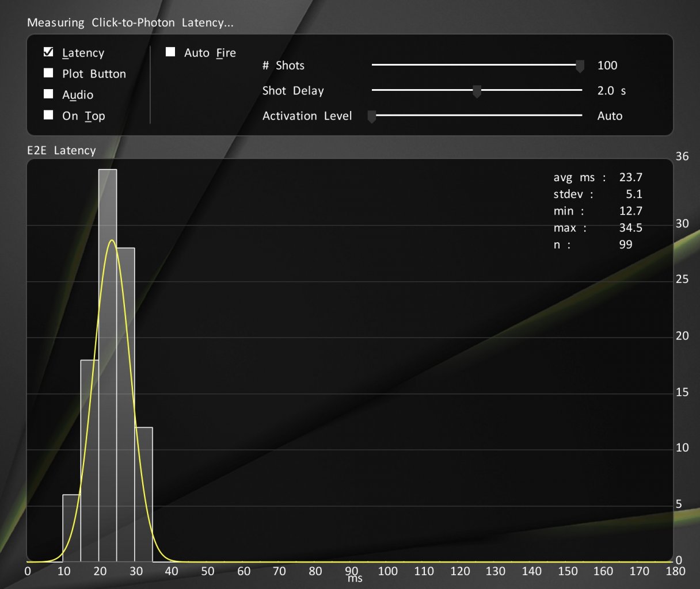
Task: Click the "# Shots" label
Action: point(283,65)
